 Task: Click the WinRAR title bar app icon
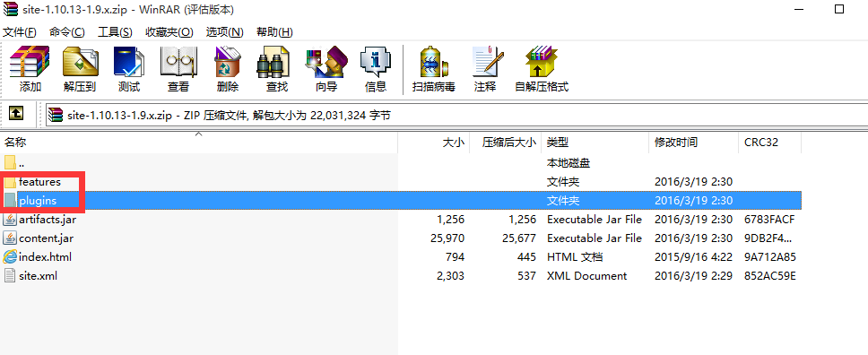pos(11,10)
